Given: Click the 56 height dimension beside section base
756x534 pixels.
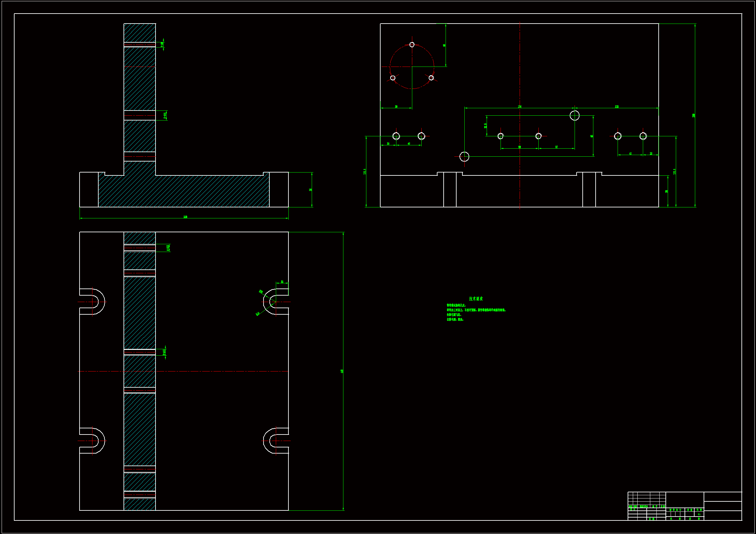Looking at the screenshot, I should (x=310, y=190).
